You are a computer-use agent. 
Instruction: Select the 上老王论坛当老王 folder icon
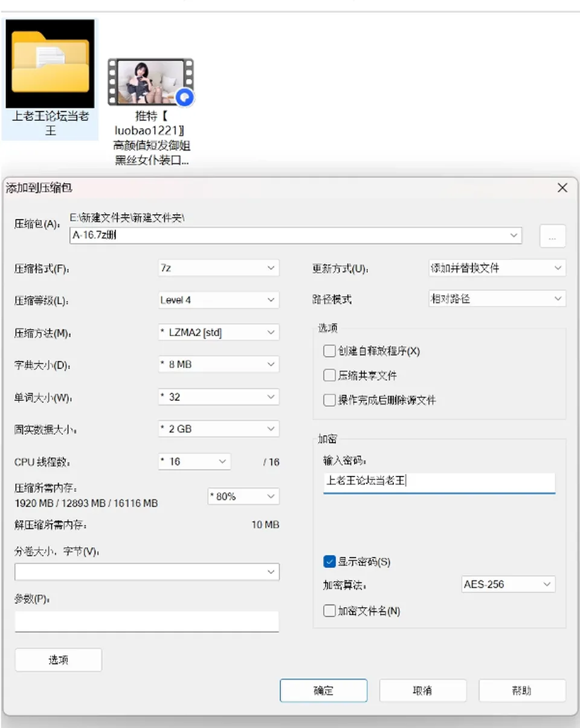point(50,64)
